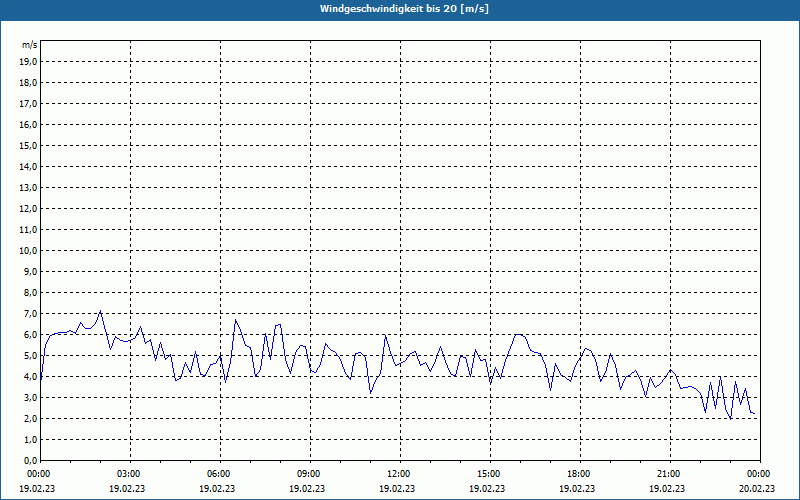
Task: Click the '15:00' time label
Action: [x=490, y=474]
